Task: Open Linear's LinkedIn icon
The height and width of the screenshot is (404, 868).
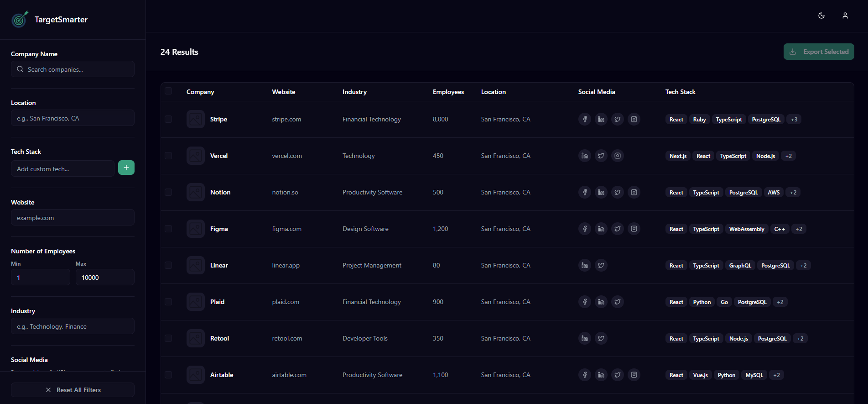Action: click(x=585, y=265)
